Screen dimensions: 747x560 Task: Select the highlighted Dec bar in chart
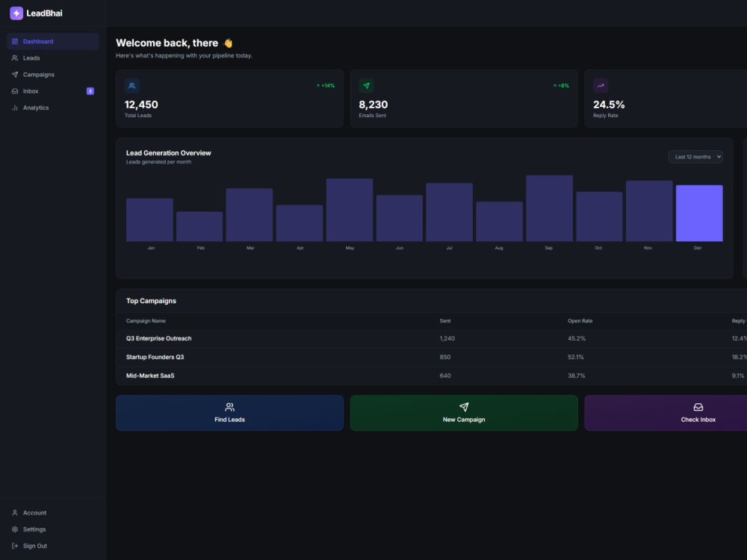[699, 214]
